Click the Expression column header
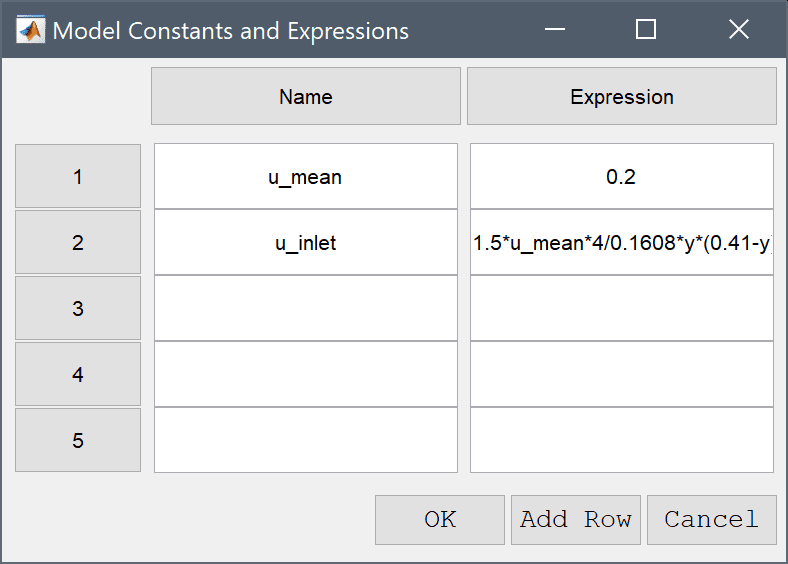Screen dimensions: 788x564 [x=622, y=96]
